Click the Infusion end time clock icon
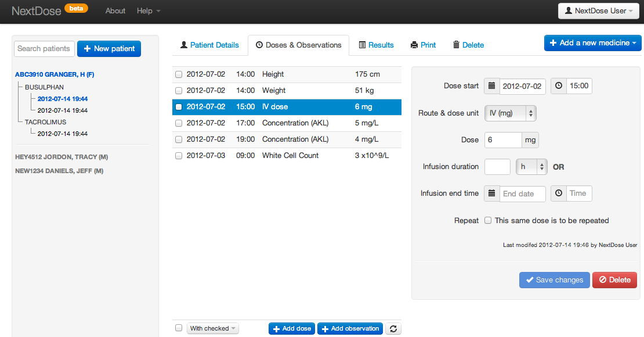Viewport: 644px width, 337px height. pos(559,193)
